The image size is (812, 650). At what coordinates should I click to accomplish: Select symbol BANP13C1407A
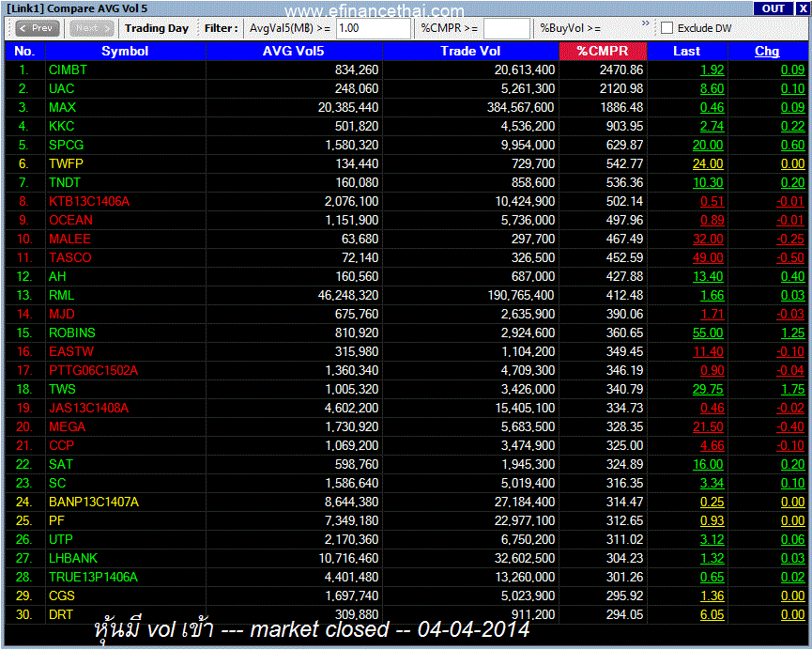coord(94,502)
